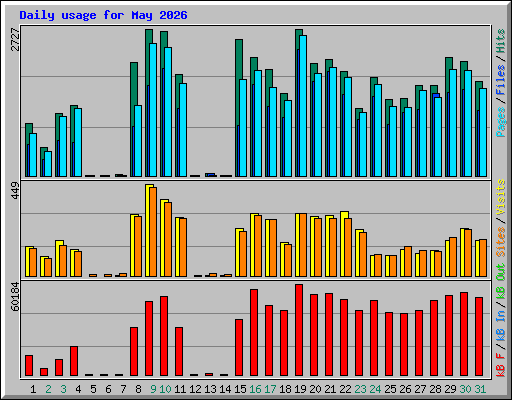This screenshot has height=400, width=512.
Task: Click day 25 on the axis
Action: coord(390,389)
